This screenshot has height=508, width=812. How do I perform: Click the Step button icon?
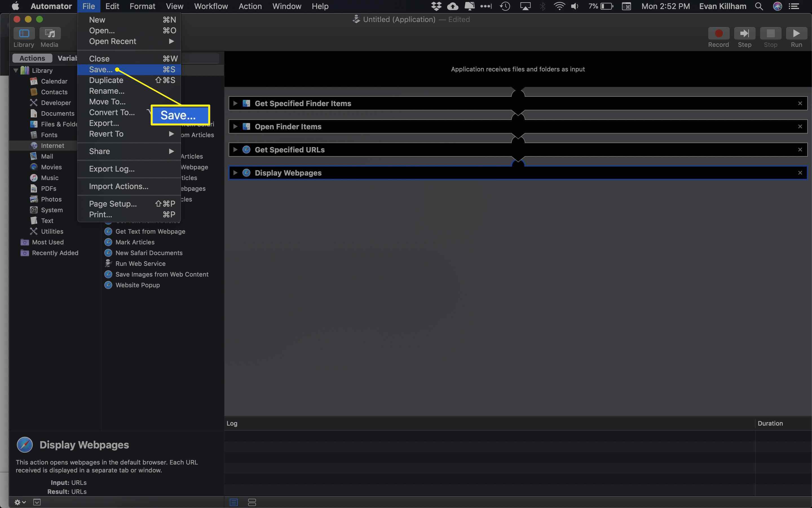[x=744, y=33]
